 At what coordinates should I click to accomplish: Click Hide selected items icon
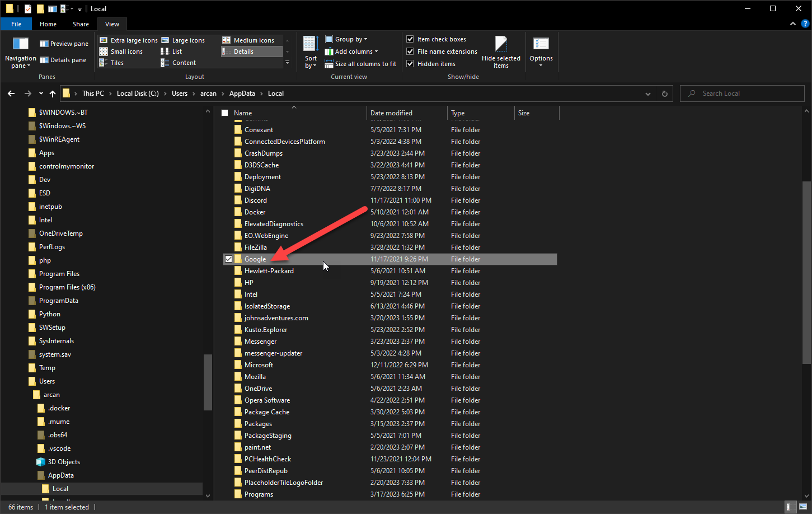(501, 44)
